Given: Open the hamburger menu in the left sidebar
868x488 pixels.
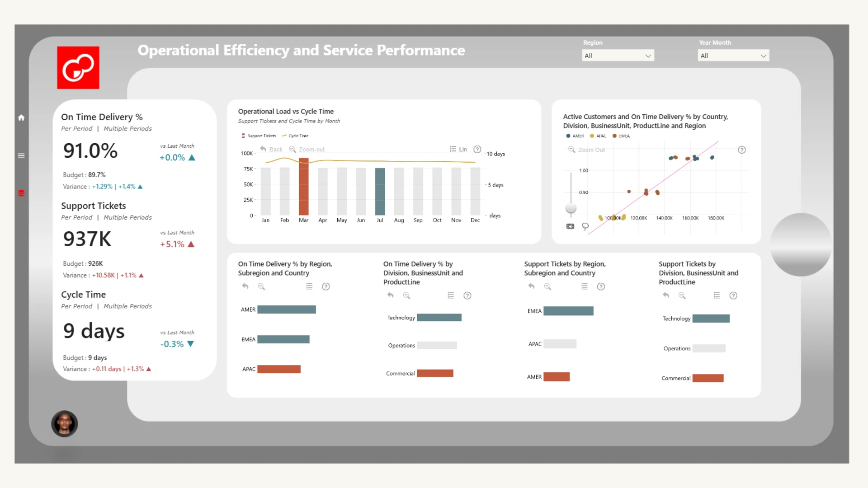Looking at the screenshot, I should [21, 155].
